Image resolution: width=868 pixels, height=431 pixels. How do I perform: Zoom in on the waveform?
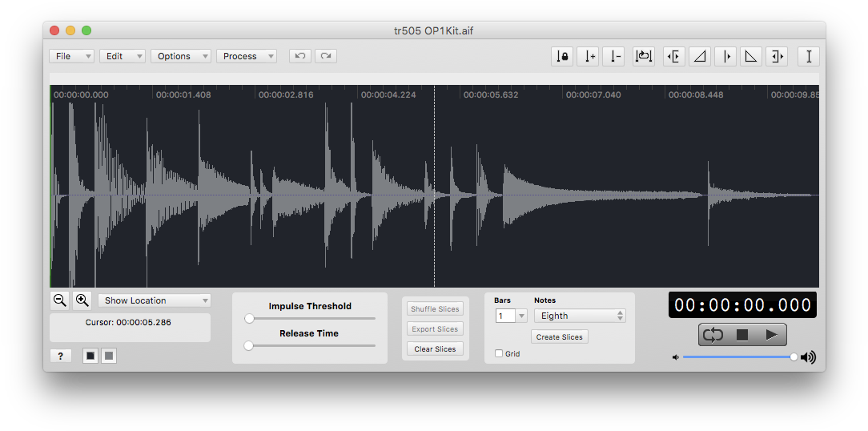[x=82, y=300]
